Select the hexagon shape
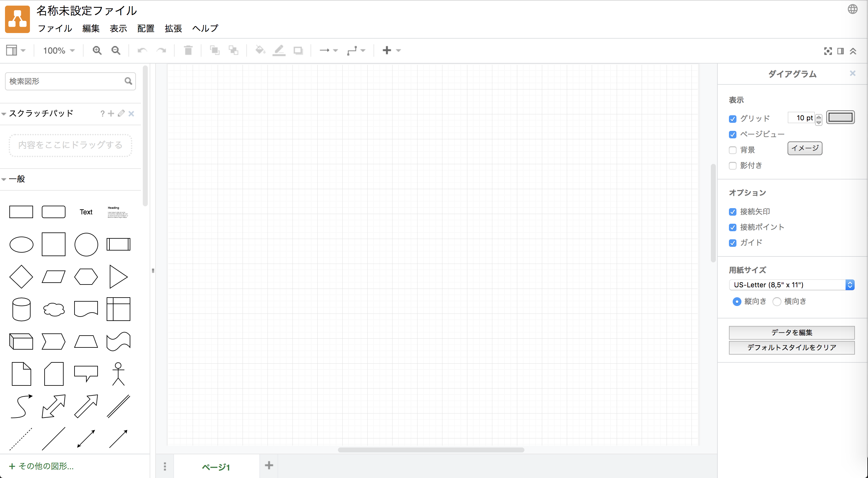 [x=86, y=277]
